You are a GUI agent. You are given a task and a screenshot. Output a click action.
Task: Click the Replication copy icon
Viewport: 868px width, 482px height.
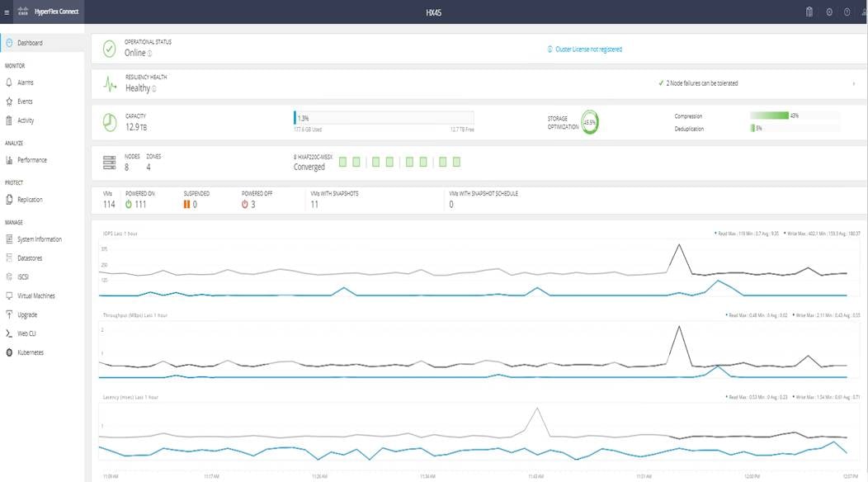click(9, 200)
